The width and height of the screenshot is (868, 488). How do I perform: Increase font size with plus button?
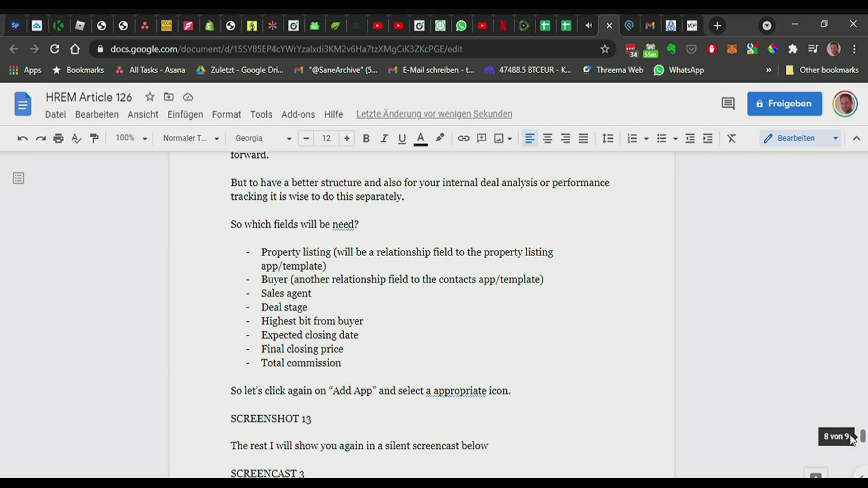347,138
